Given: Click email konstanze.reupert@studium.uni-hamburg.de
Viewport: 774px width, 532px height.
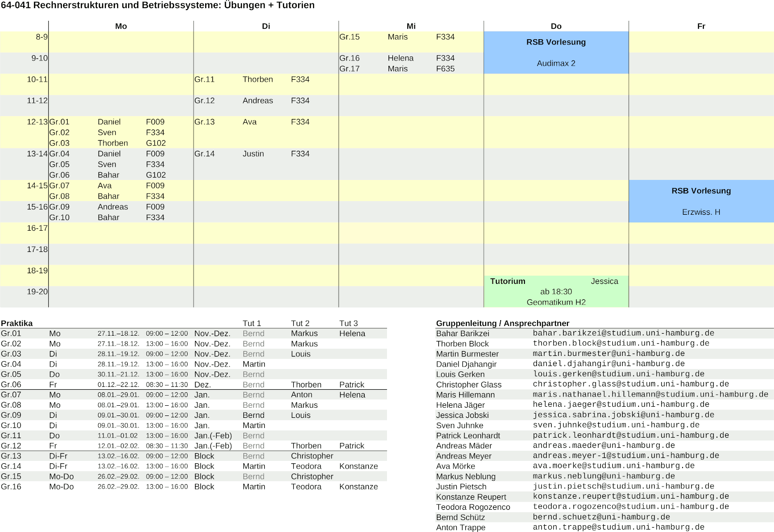Looking at the screenshot, I should [x=631, y=496].
